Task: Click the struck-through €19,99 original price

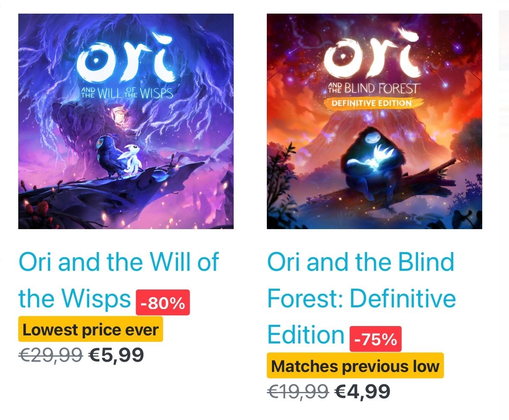Action: [x=298, y=391]
